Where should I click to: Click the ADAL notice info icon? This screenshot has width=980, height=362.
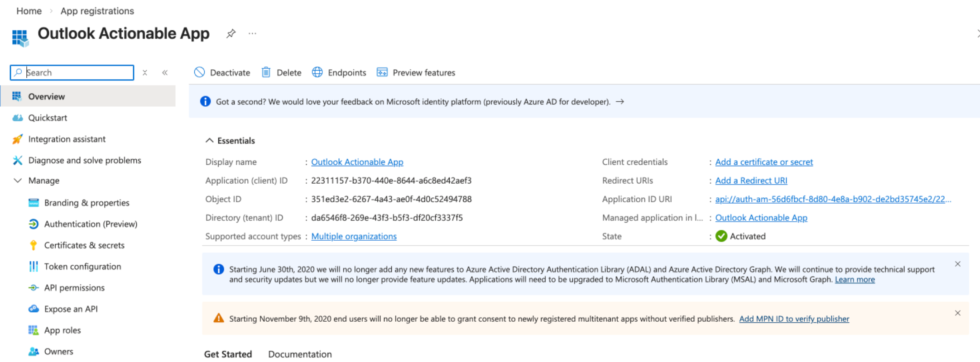[x=219, y=269]
